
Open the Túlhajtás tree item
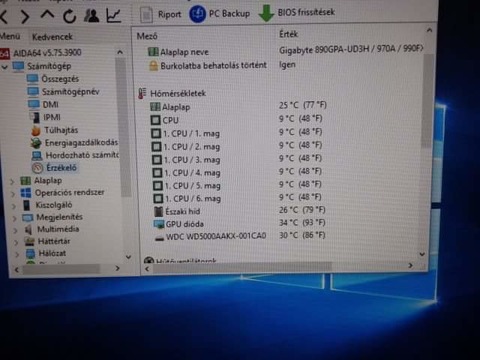click(x=61, y=130)
